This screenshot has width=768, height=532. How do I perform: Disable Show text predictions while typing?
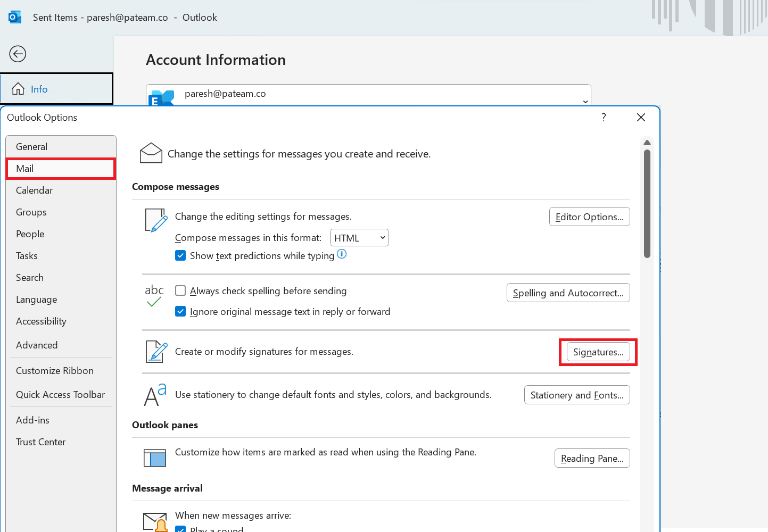coord(181,256)
